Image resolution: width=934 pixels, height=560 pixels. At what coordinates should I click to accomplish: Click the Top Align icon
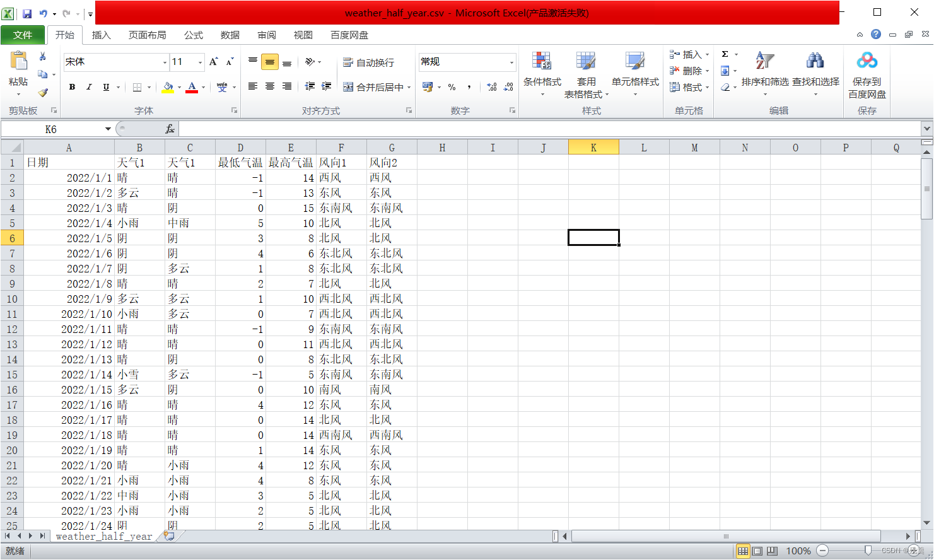(x=253, y=61)
